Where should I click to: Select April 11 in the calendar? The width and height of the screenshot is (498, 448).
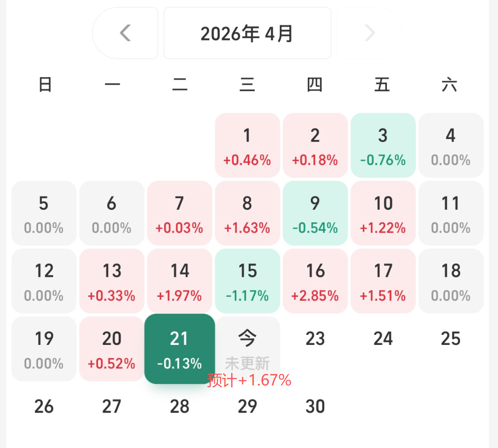click(x=451, y=213)
